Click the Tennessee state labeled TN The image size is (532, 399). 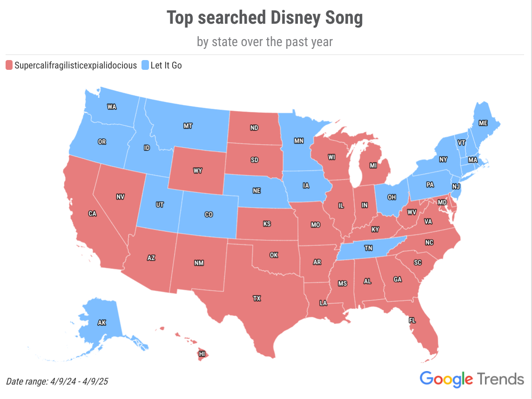(369, 248)
